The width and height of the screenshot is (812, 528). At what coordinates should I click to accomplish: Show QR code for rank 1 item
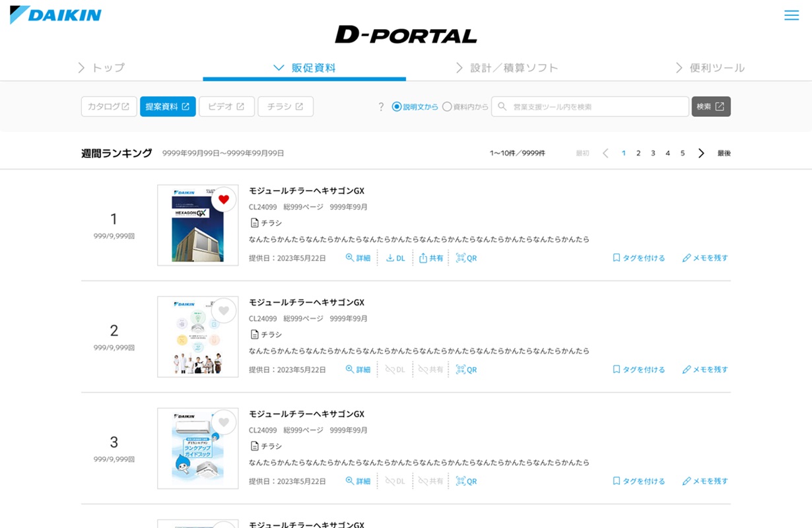tap(466, 258)
